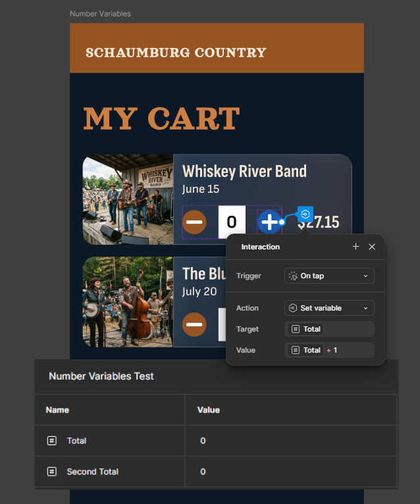
Task: Click the Number Variables Test collection title
Action: (101, 376)
